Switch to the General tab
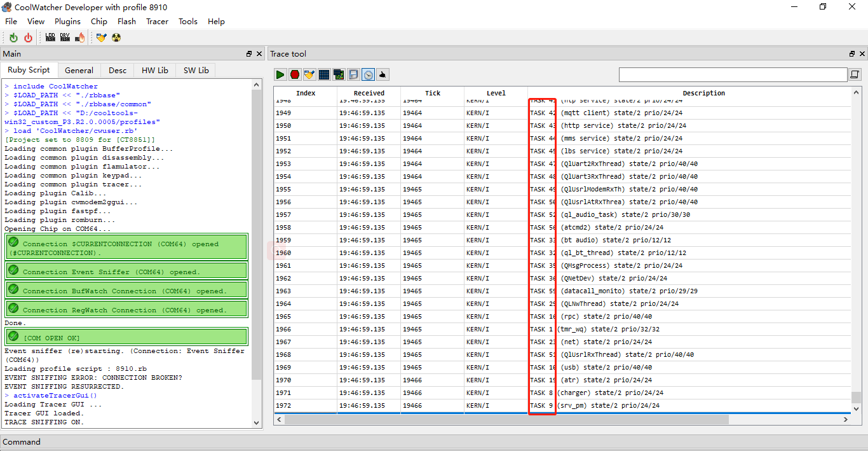The width and height of the screenshot is (868, 451). 79,71
